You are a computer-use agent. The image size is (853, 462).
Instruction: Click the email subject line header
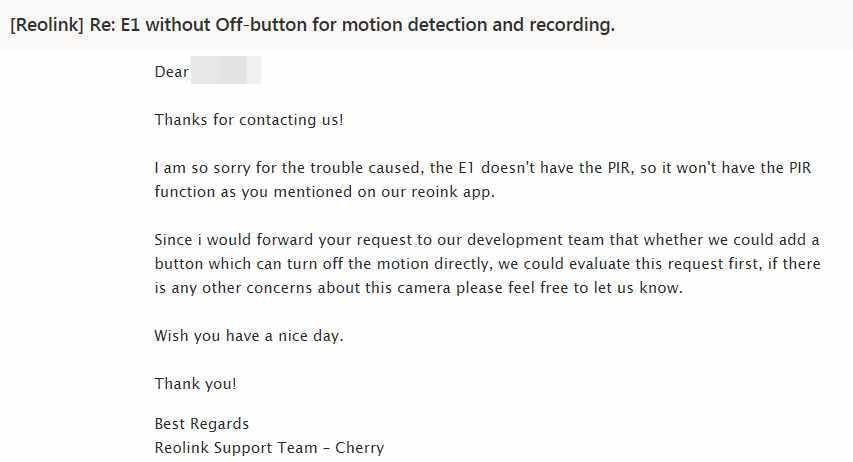(312, 24)
